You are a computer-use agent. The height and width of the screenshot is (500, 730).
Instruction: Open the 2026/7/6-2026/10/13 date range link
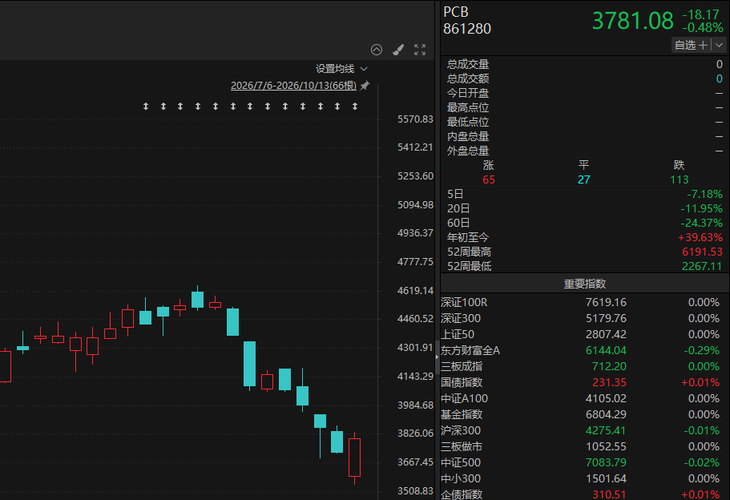(293, 86)
